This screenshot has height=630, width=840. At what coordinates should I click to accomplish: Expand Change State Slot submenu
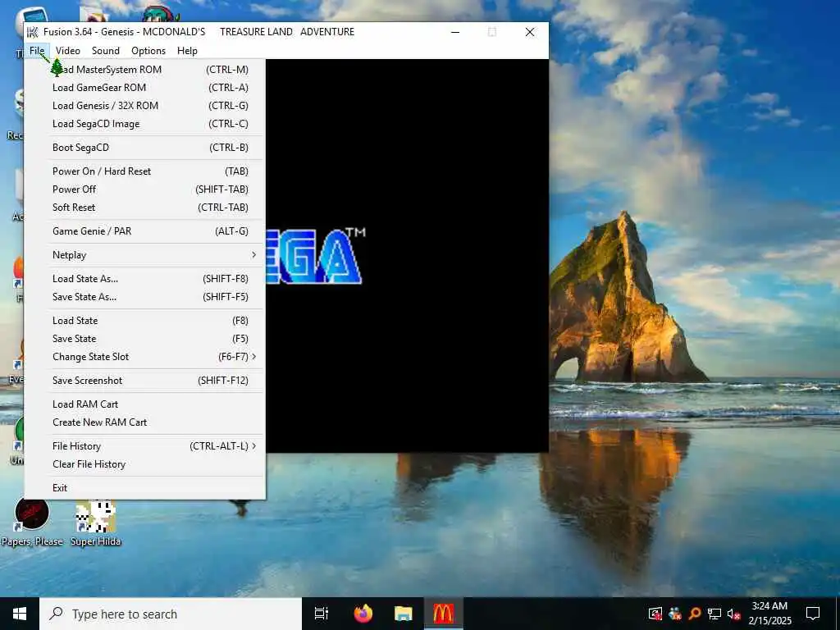pos(145,357)
